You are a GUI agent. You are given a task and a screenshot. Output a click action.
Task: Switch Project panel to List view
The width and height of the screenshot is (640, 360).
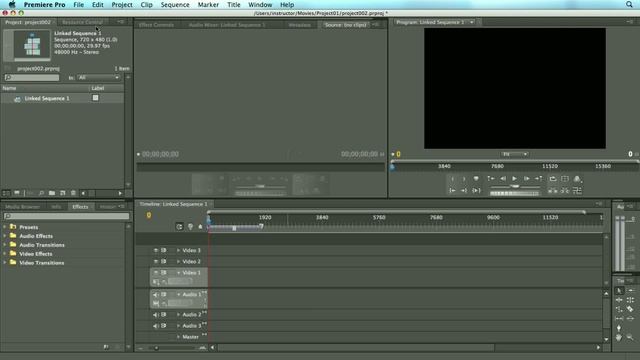pos(6,193)
